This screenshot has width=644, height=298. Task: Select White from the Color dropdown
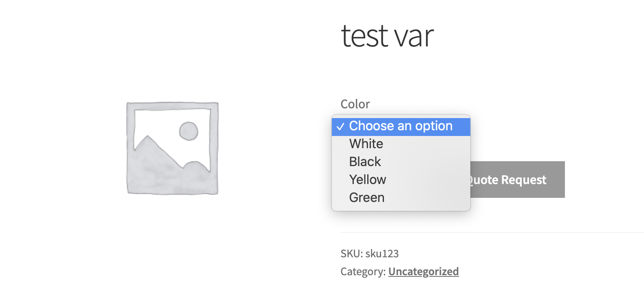point(401,144)
